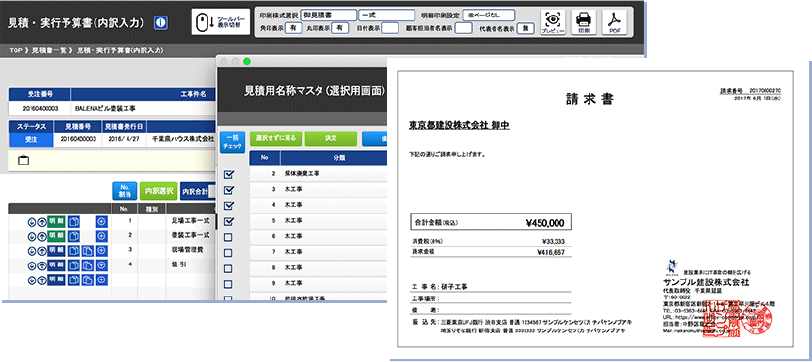
Task: Export as PDF using the PDF icon
Action: point(615,23)
